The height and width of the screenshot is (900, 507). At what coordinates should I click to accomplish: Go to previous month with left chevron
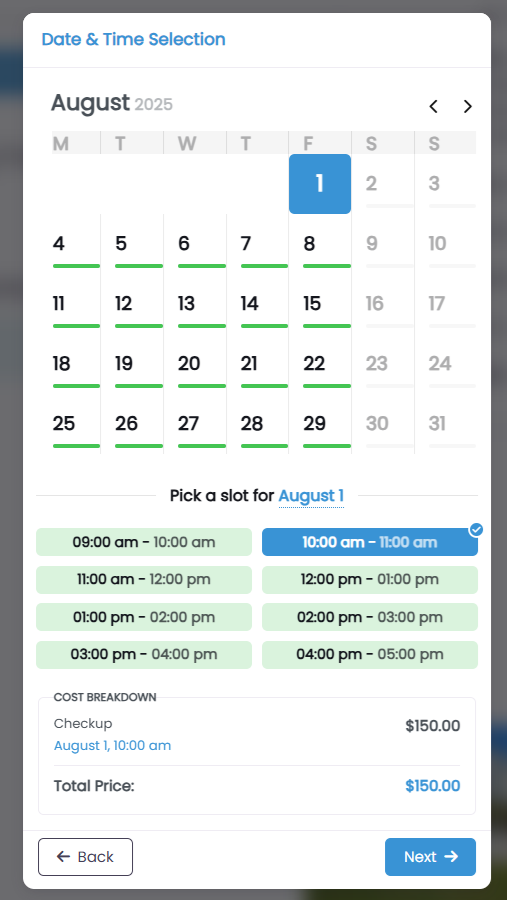pos(434,106)
